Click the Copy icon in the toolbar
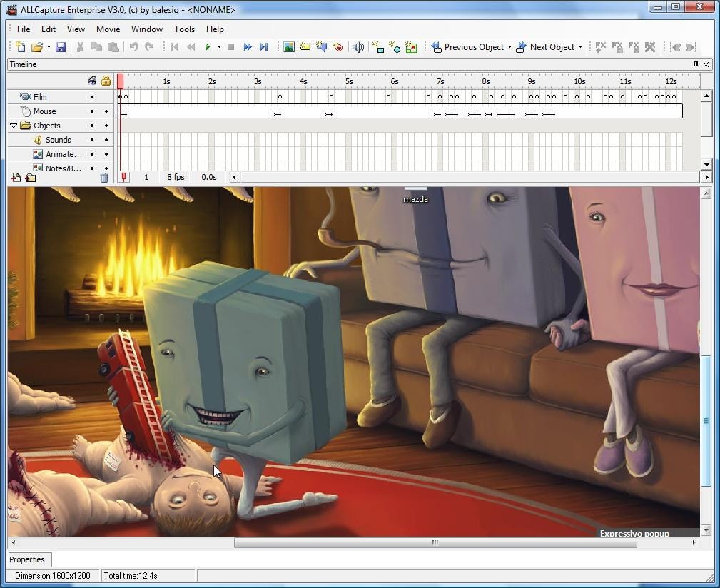 tap(96, 47)
